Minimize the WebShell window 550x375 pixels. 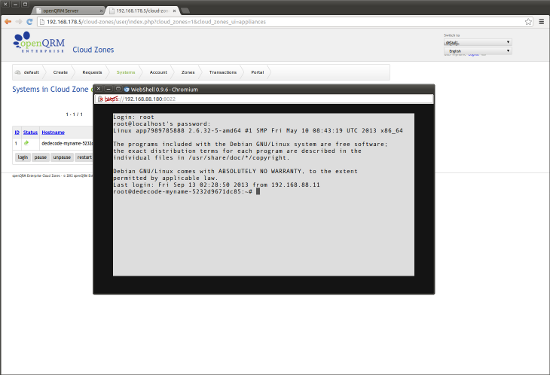click(x=108, y=89)
